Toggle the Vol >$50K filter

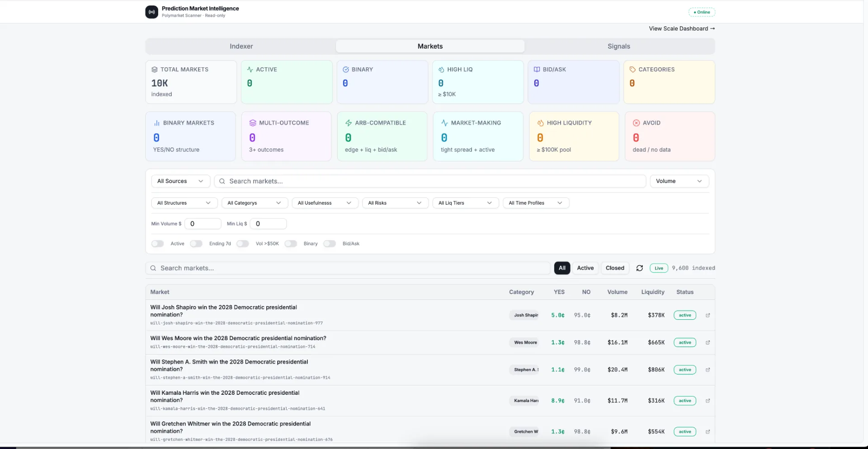coord(243,243)
